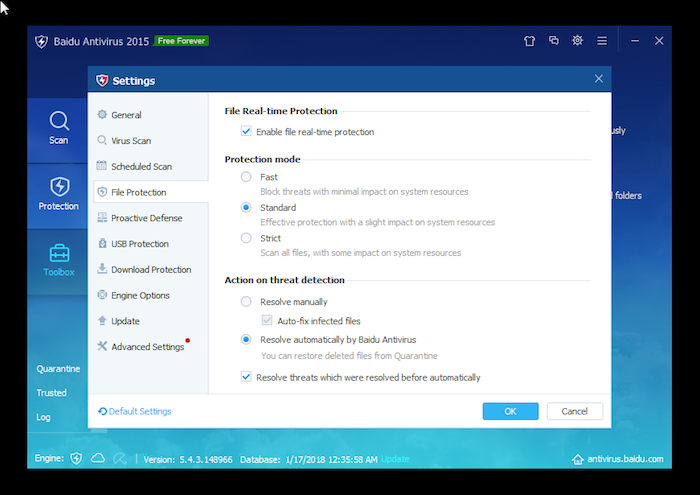Open Advanced Settings label

tap(148, 347)
